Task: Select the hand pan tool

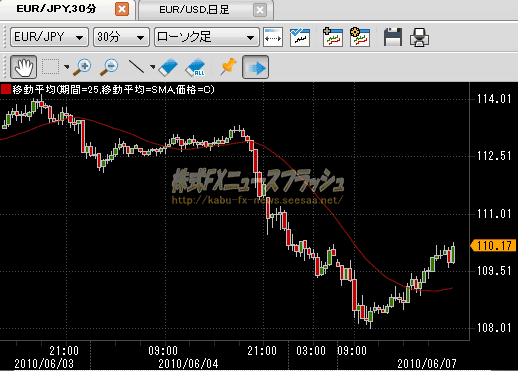Action: tap(23, 67)
